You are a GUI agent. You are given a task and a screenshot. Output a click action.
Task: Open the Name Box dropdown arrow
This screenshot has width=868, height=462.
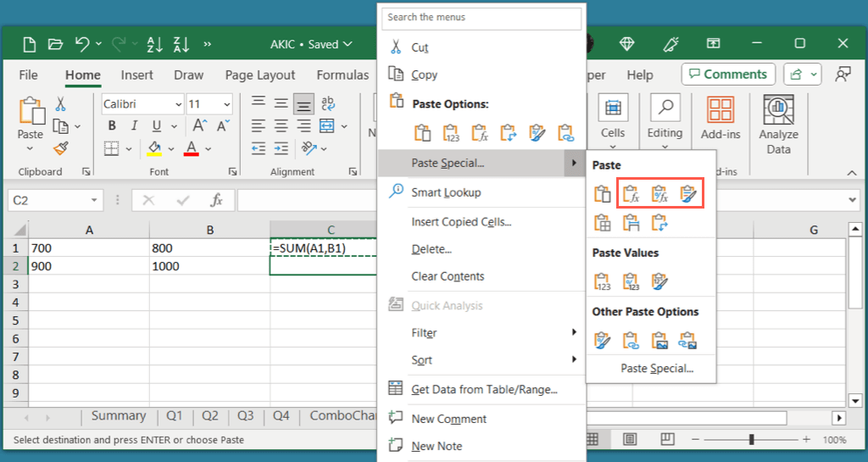(95, 200)
